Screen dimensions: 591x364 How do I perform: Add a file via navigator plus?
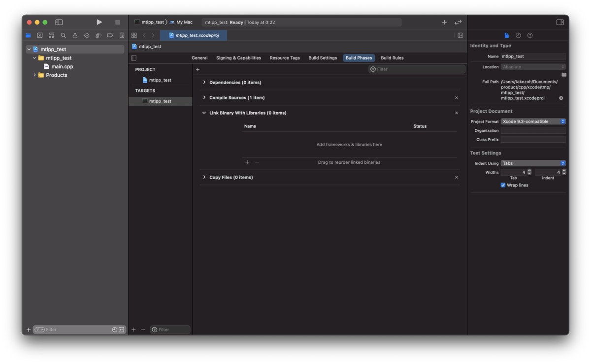point(29,330)
